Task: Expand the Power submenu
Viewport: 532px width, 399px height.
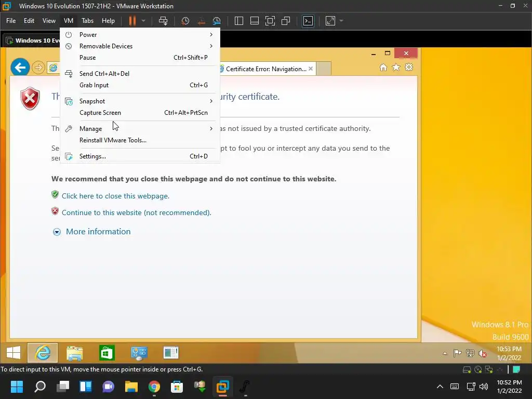Action: [x=140, y=35]
